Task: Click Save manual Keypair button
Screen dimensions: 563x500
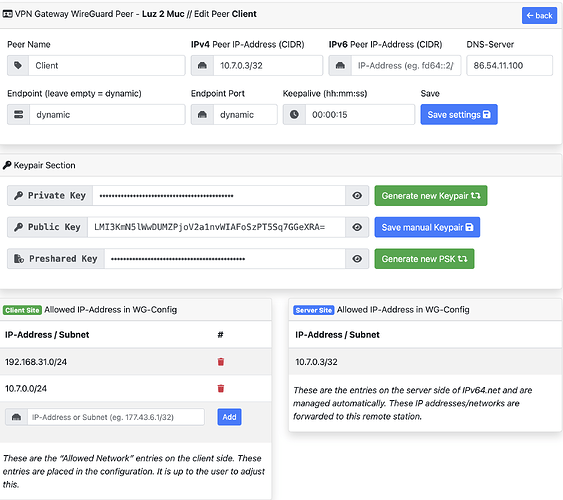Action: click(427, 227)
